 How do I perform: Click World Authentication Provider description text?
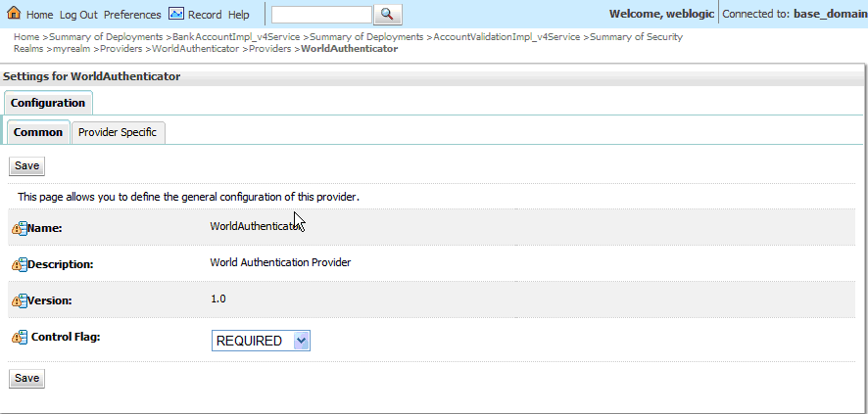click(x=280, y=262)
